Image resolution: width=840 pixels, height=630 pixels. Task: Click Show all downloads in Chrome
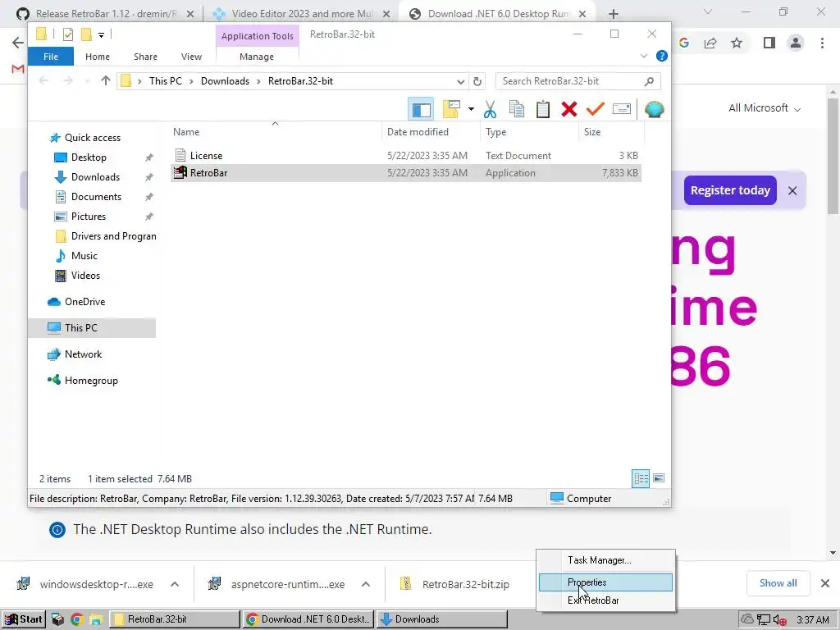tap(778, 583)
